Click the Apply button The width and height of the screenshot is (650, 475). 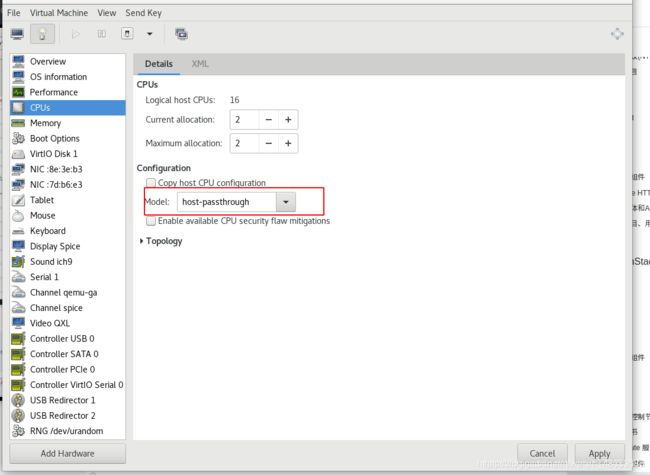pos(599,453)
